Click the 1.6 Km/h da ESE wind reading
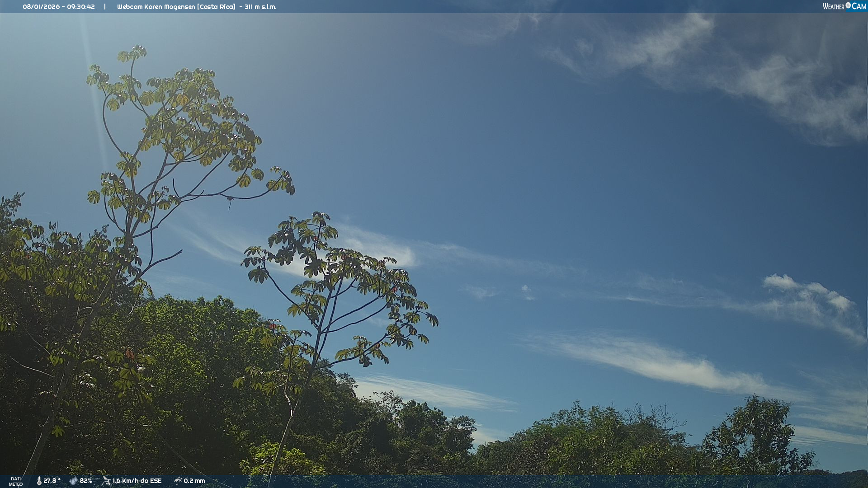Image resolution: width=868 pixels, height=488 pixels. point(137,481)
